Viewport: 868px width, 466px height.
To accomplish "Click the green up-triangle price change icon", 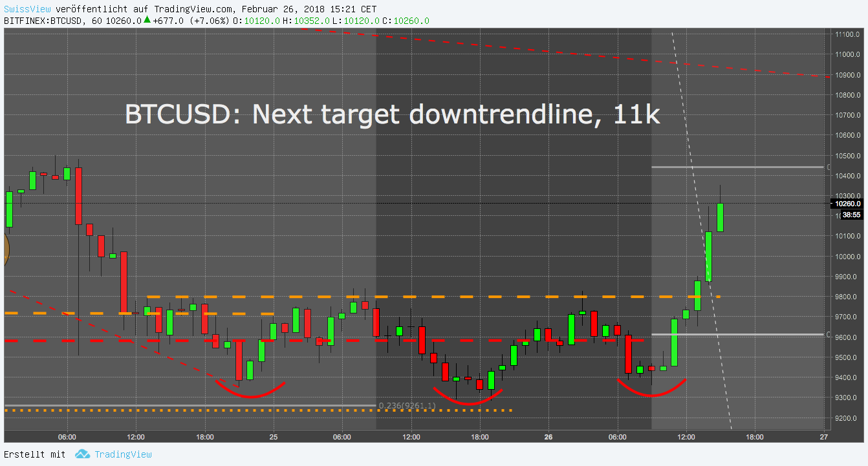I will [x=147, y=20].
